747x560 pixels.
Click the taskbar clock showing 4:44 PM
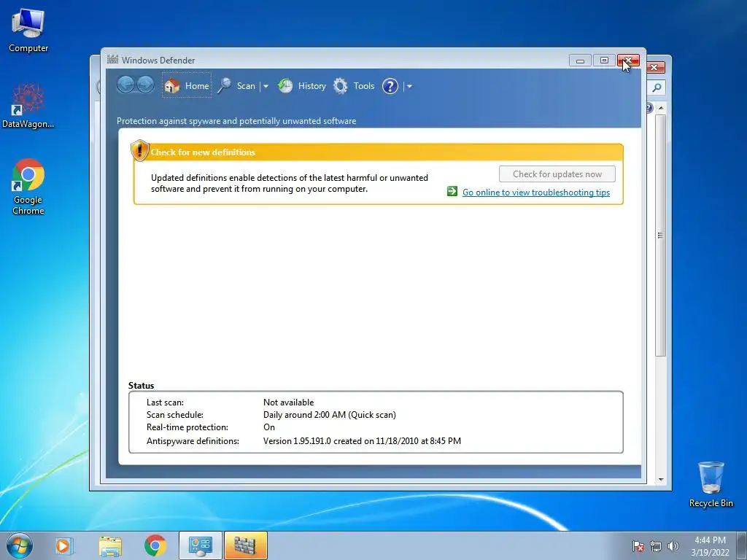coord(710,546)
